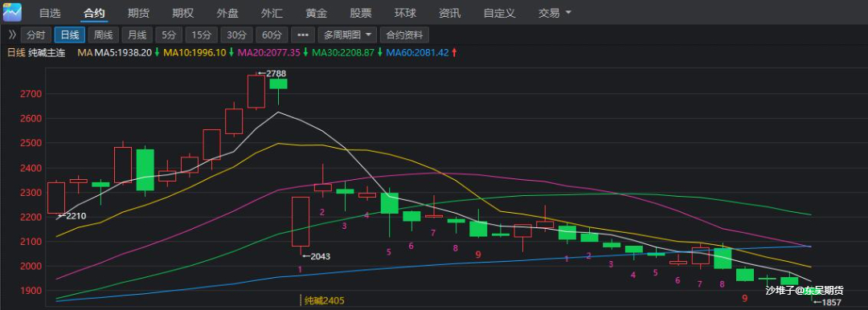This screenshot has width=868, height=310.
Task: Open the 黄金 gold tab
Action: [x=316, y=13]
